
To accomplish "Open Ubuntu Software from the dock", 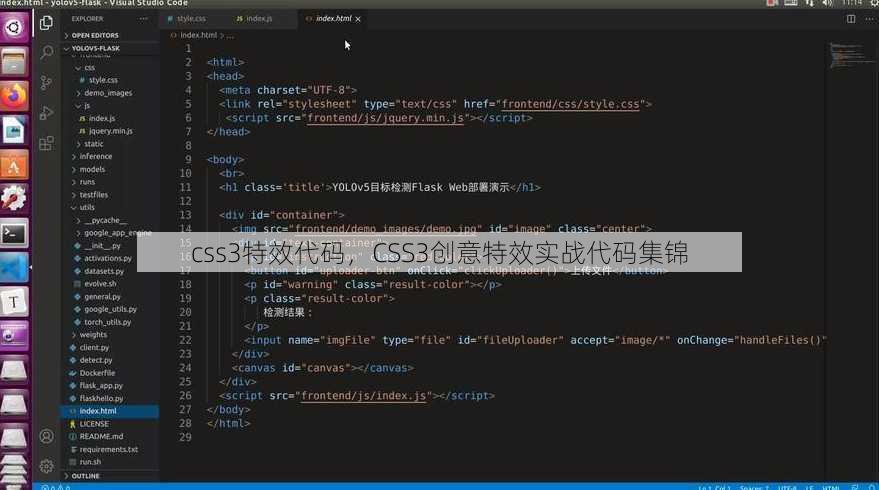I will (x=13, y=164).
